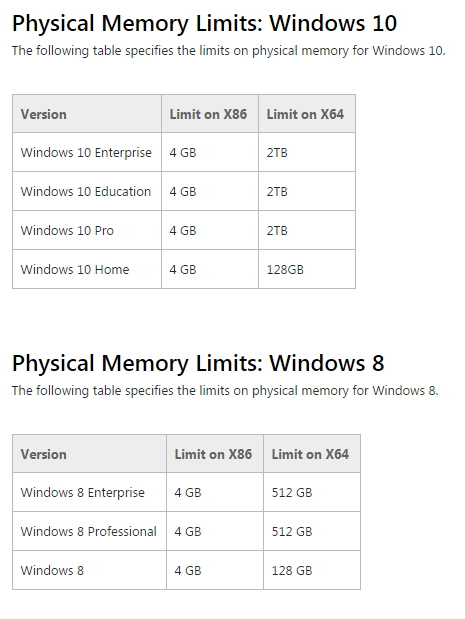This screenshot has width=465, height=619.
Task: Click the 4 GB cell in Windows 10 Pro row
Action: (210, 230)
